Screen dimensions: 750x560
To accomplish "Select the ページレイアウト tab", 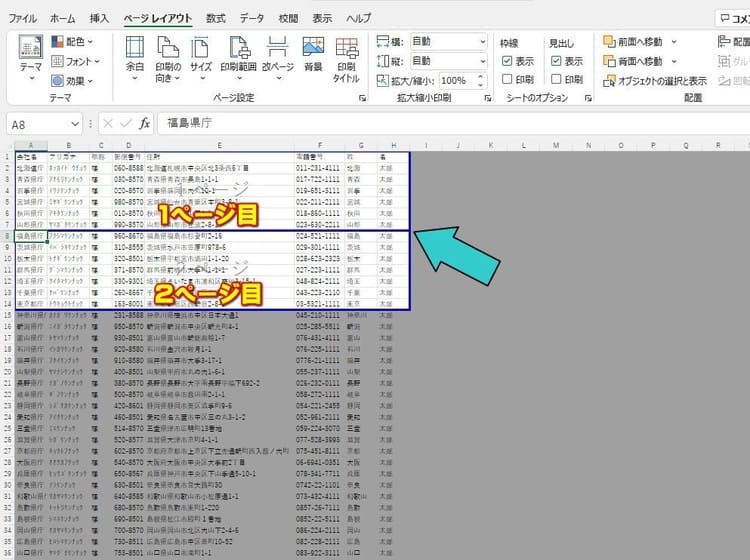I will [x=157, y=18].
